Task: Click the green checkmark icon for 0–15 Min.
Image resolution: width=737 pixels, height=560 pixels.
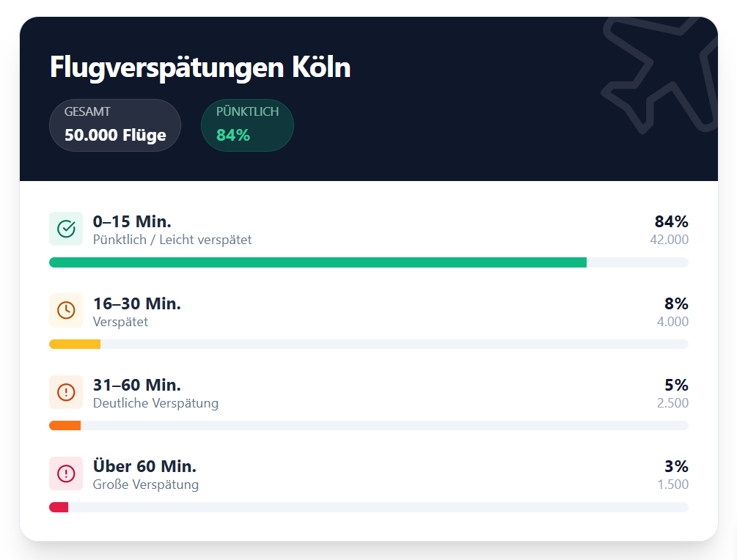Action: pos(66,229)
